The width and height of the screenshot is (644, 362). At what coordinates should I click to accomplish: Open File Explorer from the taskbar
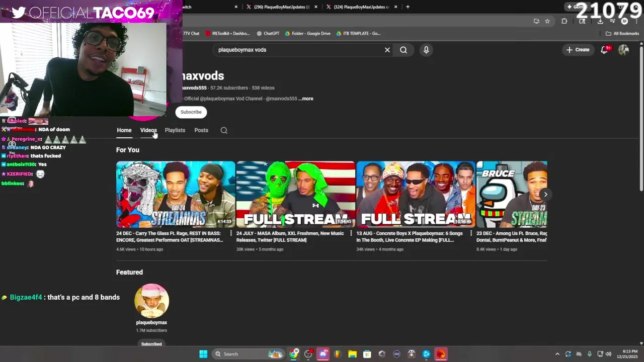pos(352,354)
